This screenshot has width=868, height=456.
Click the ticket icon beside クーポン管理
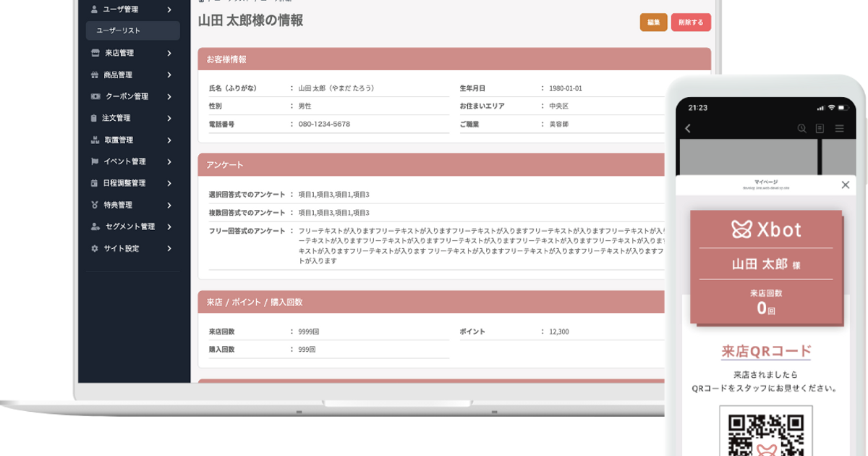[x=95, y=96]
